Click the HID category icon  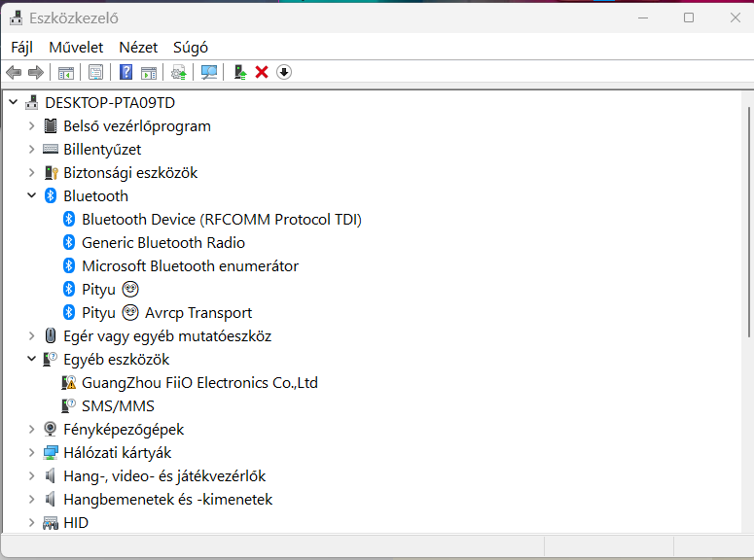pyautogui.click(x=51, y=523)
